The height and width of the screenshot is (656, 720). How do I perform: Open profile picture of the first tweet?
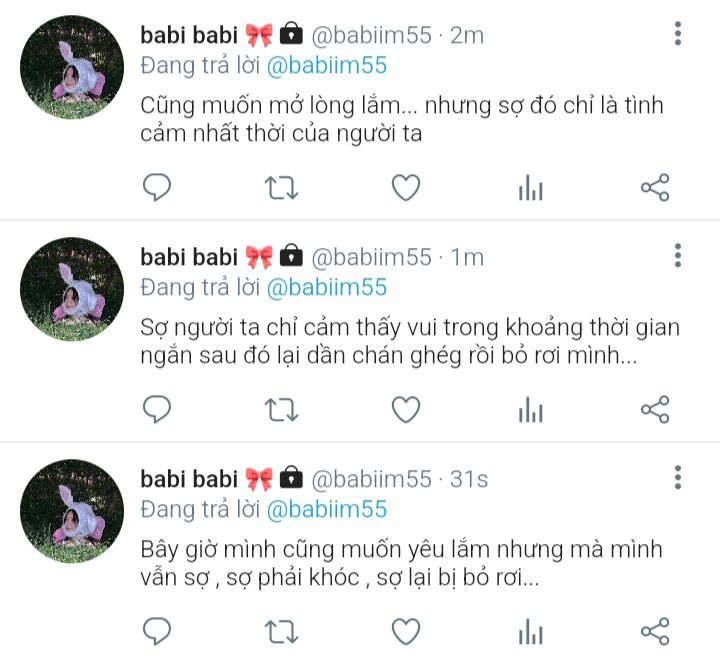point(72,67)
